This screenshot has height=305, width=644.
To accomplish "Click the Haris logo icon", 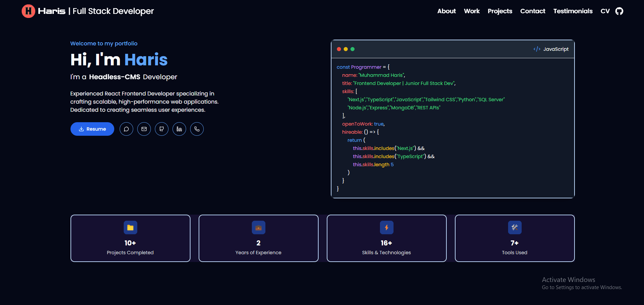I will click(x=28, y=11).
